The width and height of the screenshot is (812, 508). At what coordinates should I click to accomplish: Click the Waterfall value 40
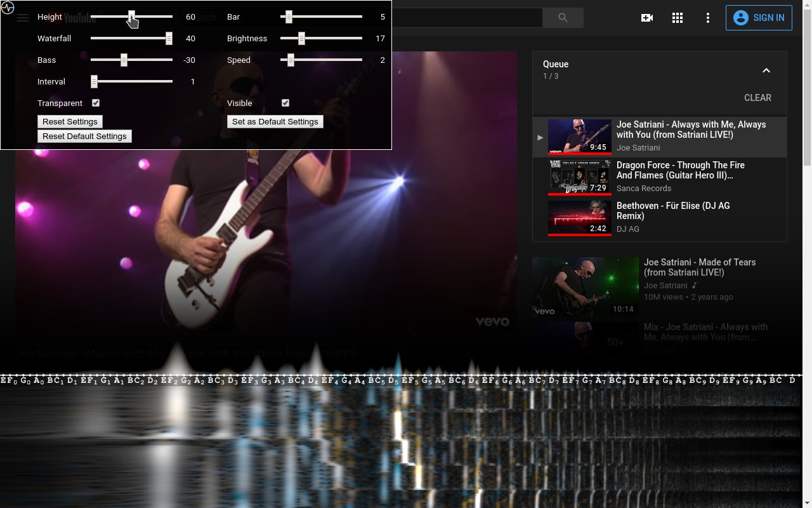coord(190,39)
